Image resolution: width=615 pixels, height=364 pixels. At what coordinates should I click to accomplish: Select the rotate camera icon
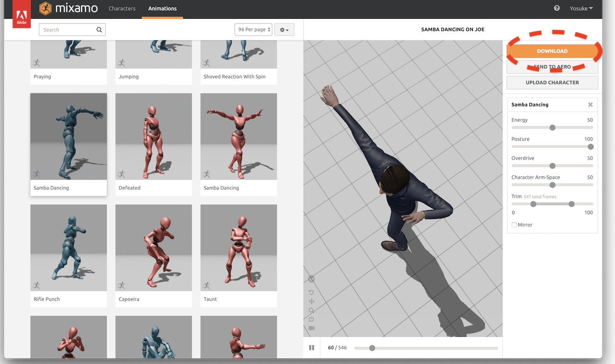coord(311,292)
